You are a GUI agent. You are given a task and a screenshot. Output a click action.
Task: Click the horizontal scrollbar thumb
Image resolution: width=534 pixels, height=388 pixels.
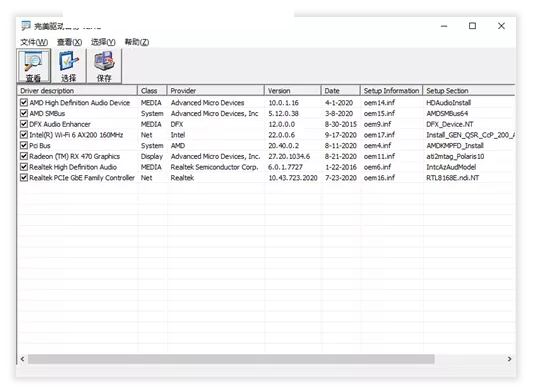231,359
